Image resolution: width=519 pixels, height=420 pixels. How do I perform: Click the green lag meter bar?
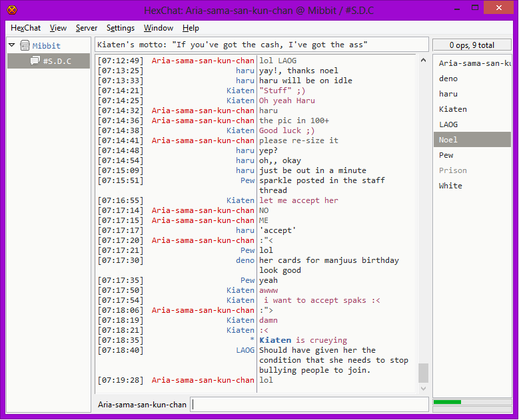click(447, 402)
